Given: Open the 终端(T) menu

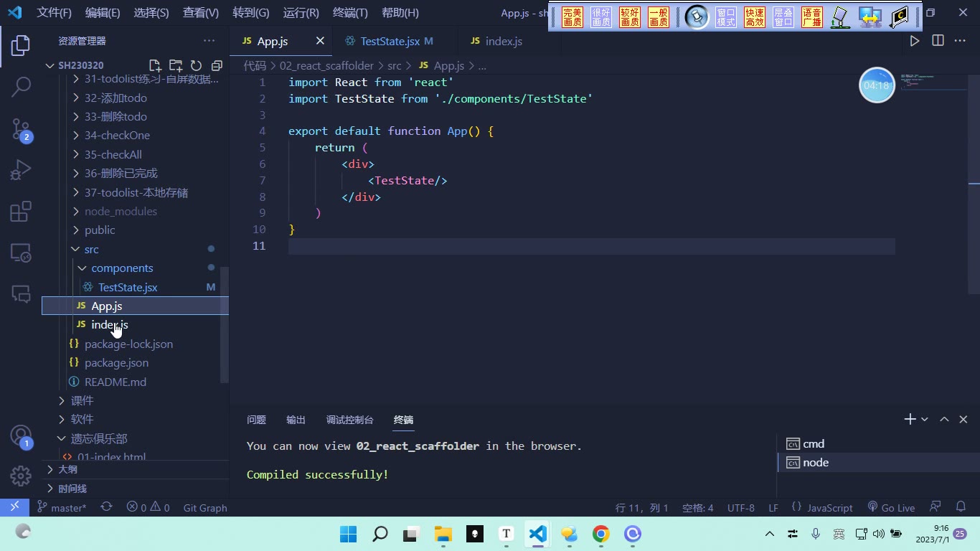Looking at the screenshot, I should (x=350, y=13).
